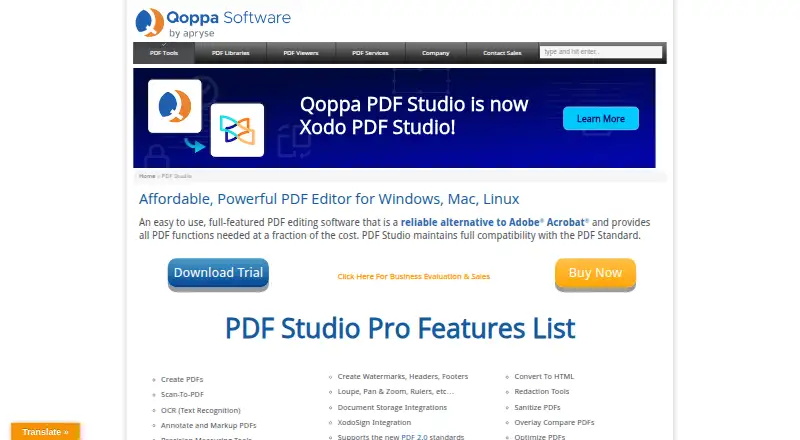Viewport: 800px width, 440px height.
Task: Click XodoSign Integration item
Action: point(374,423)
